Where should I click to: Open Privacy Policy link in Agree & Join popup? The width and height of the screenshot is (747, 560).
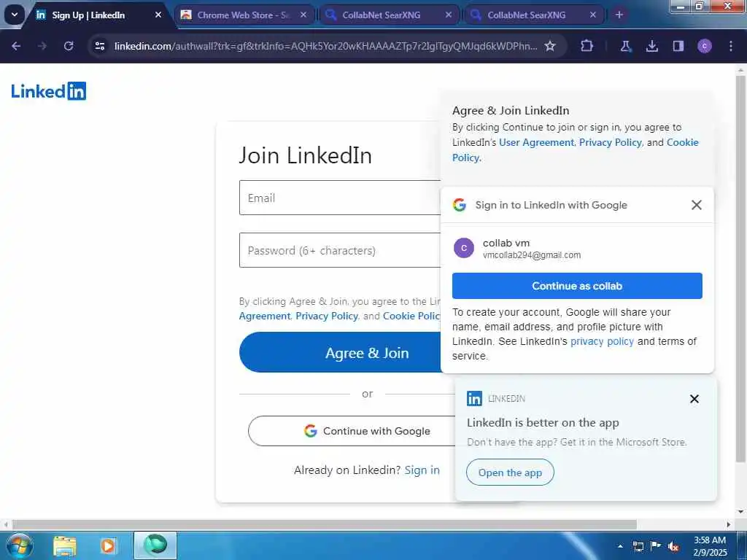click(611, 142)
